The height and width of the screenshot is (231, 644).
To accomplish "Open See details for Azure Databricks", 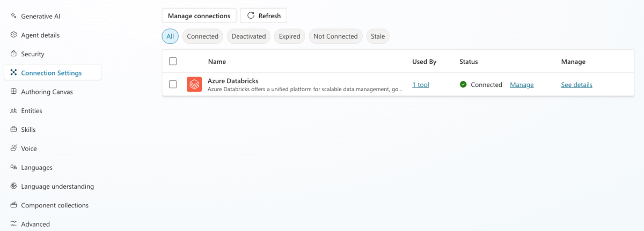I will coord(576,85).
